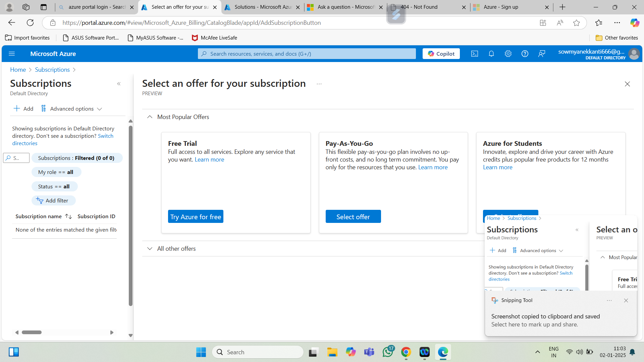Open Edge Copilot sidebar icon

coord(635,23)
